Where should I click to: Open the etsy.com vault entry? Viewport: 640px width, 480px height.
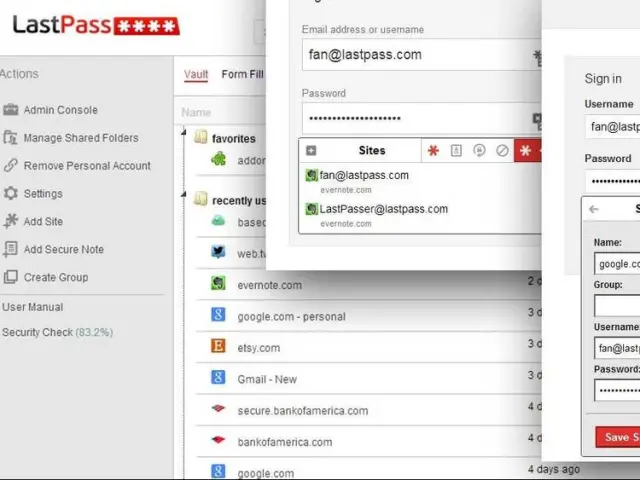pos(259,348)
